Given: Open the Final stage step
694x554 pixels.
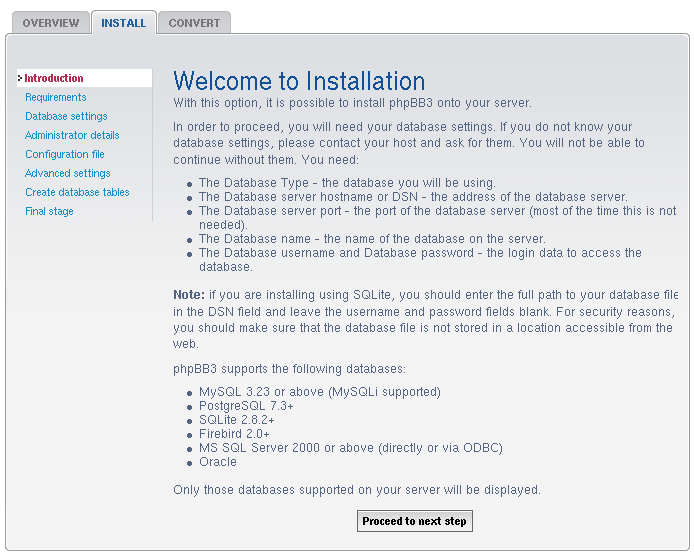Looking at the screenshot, I should click(x=49, y=211).
